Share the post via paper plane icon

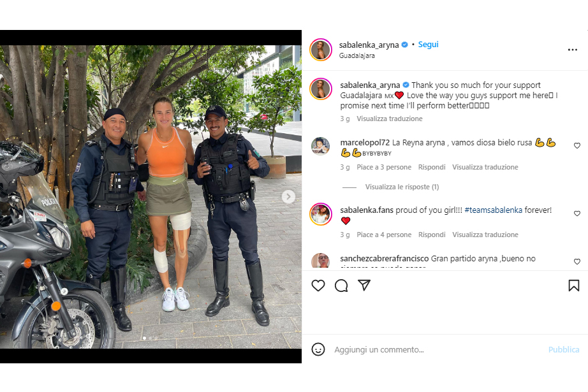coord(364,285)
